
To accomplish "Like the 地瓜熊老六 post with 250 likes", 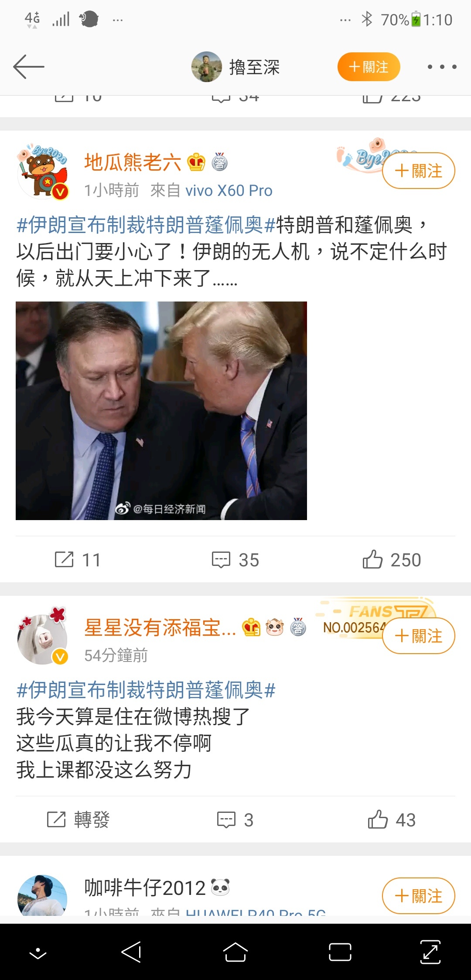I will [392, 559].
